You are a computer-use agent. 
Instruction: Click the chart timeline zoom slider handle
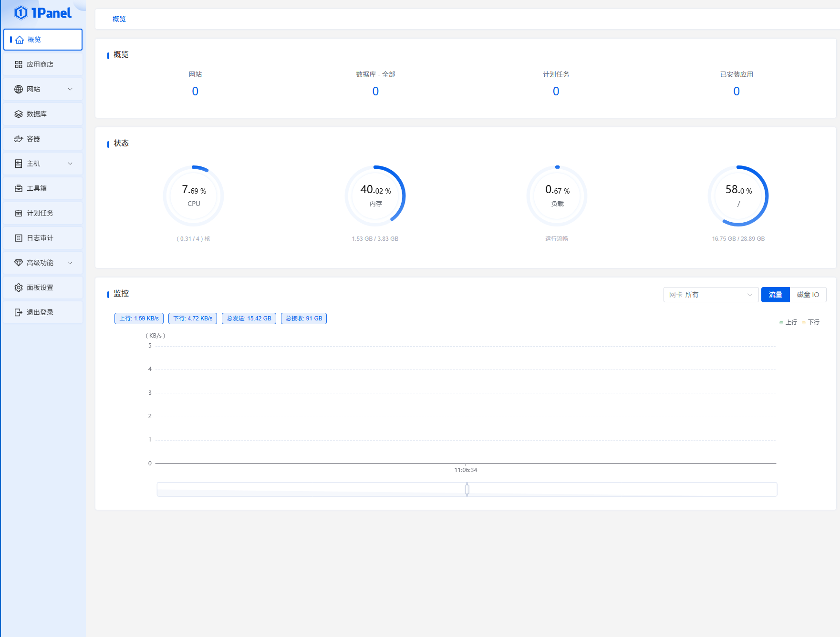coord(467,489)
